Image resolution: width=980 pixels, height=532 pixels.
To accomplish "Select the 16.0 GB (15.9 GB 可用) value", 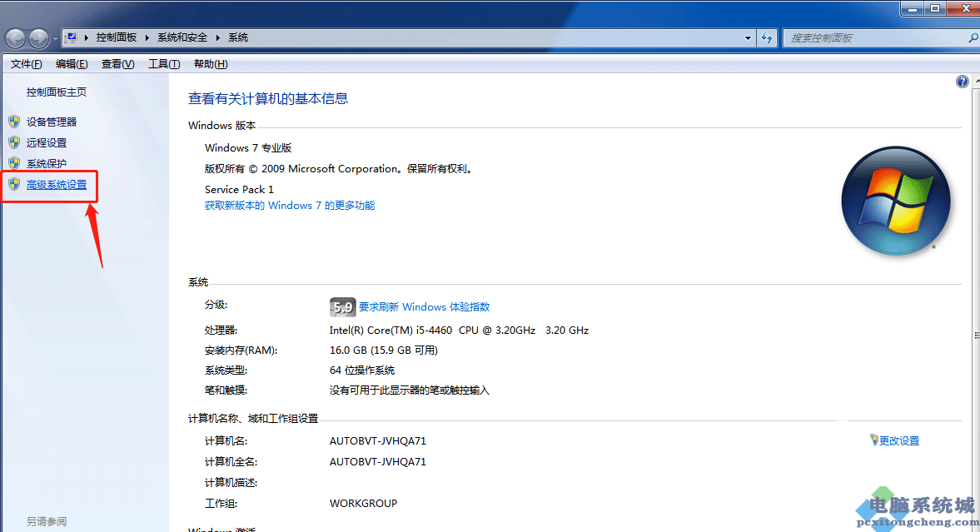I will click(x=384, y=350).
